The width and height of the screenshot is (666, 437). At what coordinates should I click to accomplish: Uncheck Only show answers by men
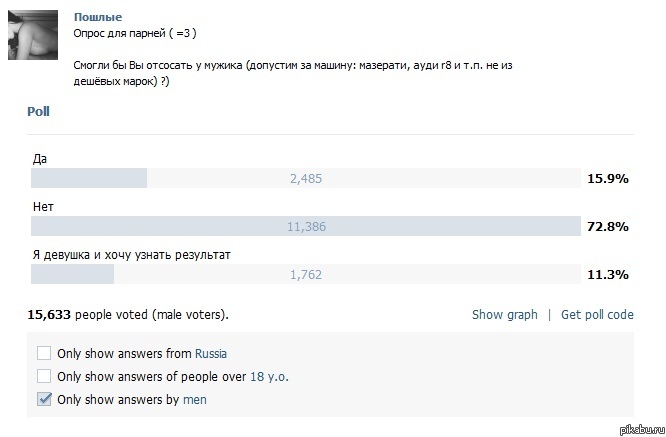point(44,400)
